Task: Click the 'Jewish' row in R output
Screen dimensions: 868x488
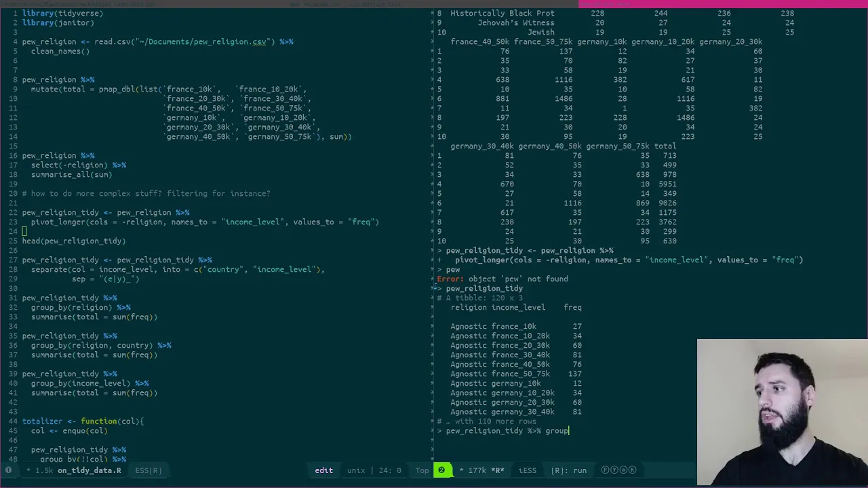Action: 615,32
